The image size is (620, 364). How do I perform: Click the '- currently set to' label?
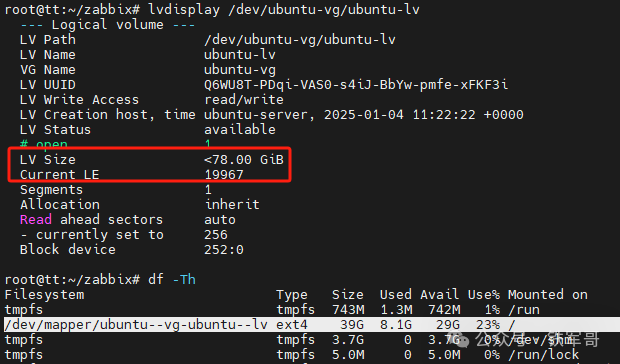click(x=91, y=235)
